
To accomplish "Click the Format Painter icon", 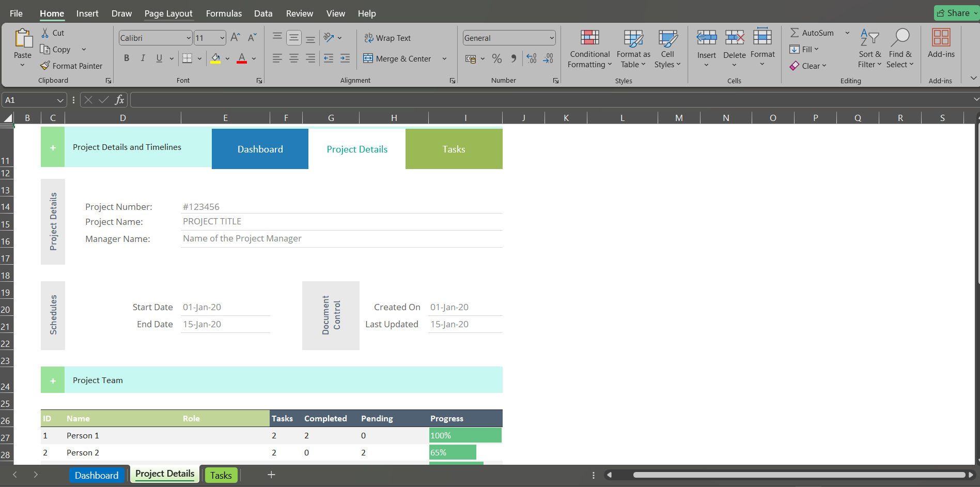I will tap(45, 66).
